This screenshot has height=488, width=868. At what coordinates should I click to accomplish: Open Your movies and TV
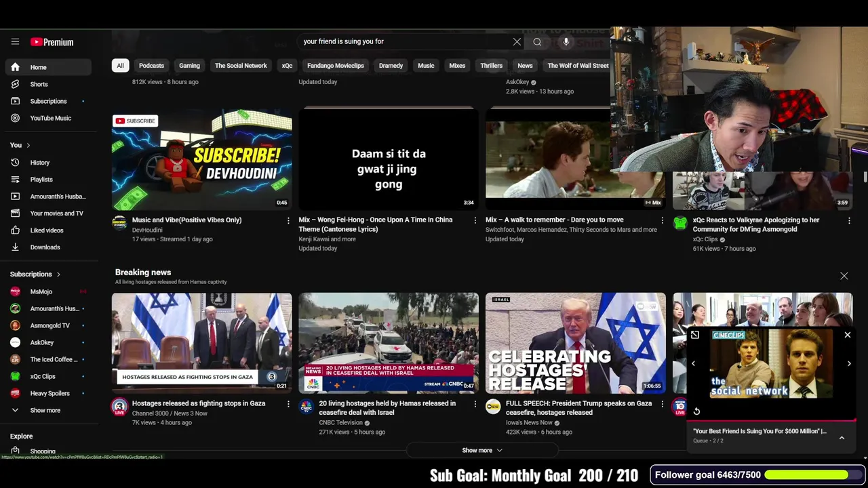coord(47,213)
